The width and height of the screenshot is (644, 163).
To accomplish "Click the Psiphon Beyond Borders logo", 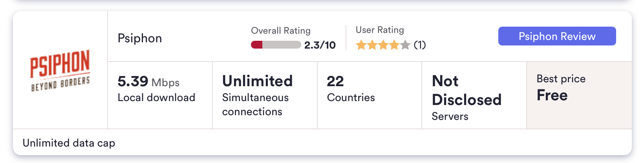I will click(x=60, y=70).
